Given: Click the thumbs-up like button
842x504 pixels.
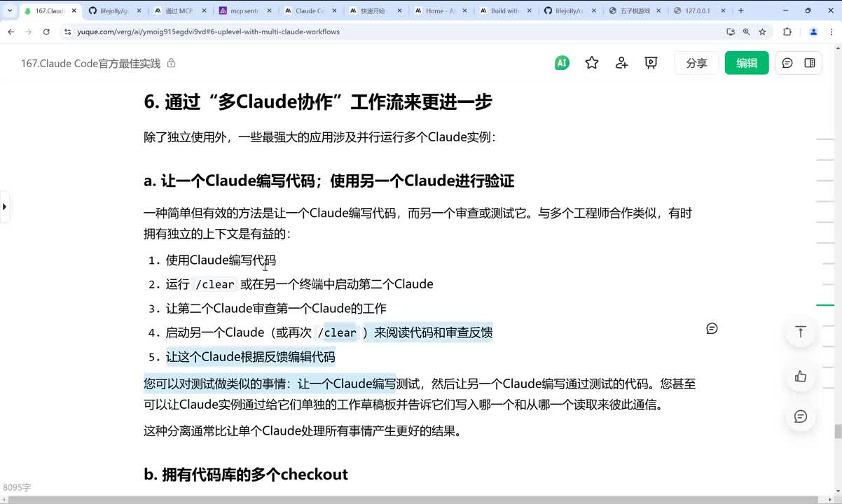Looking at the screenshot, I should point(801,377).
